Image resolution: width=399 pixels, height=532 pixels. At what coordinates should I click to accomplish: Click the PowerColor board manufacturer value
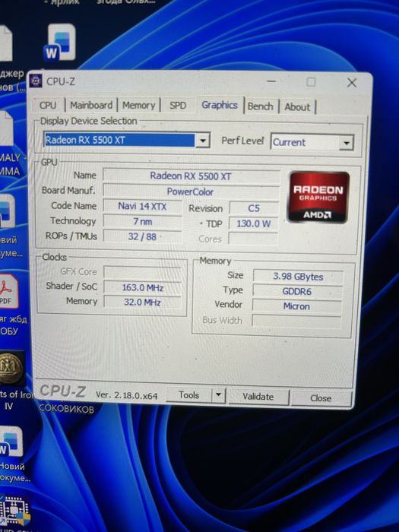(x=190, y=192)
